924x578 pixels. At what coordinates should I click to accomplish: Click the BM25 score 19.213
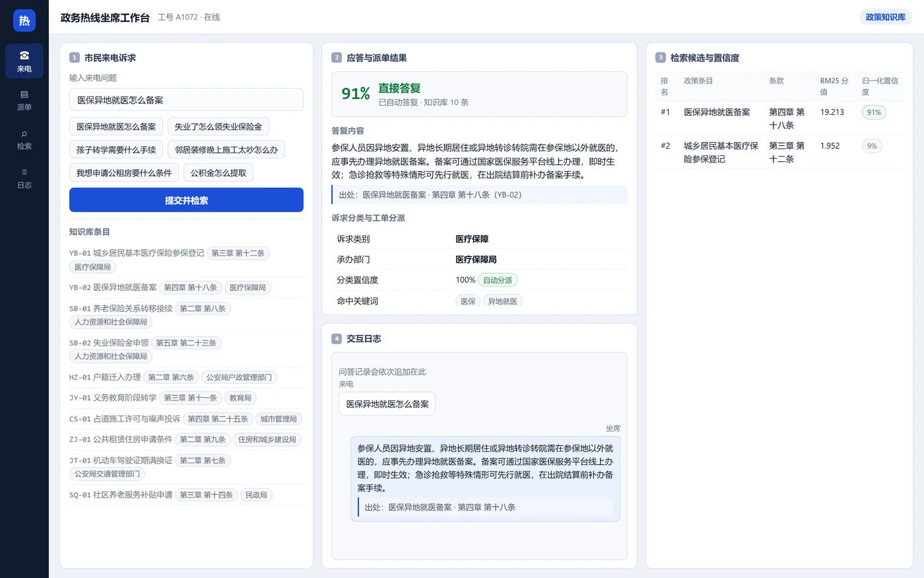832,112
